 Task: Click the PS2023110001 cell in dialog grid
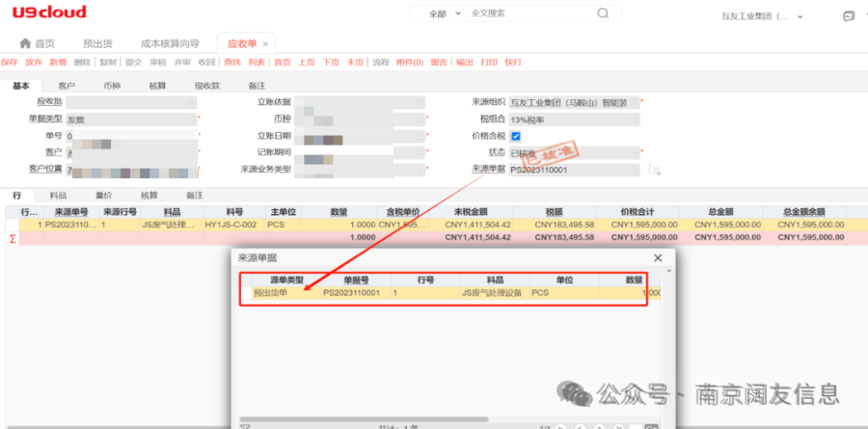356,293
